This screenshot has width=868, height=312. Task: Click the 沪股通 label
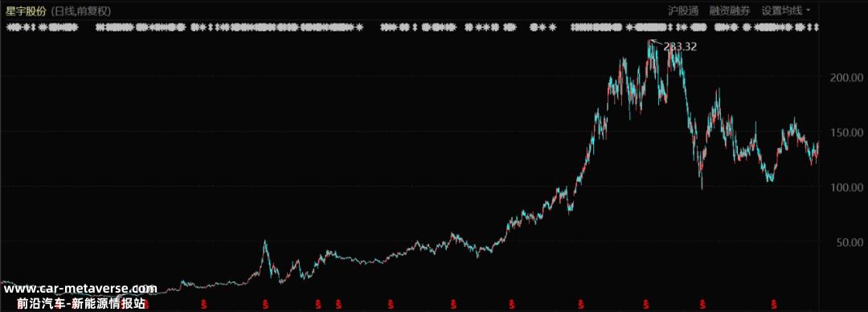coord(684,10)
